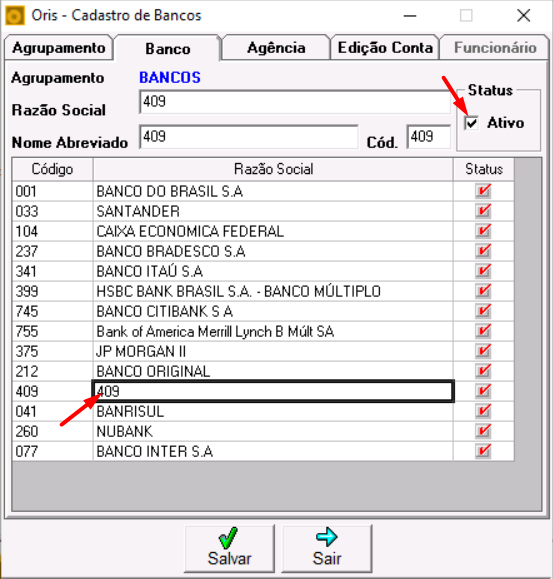Click code cell 212
Viewport: 553px width, 579px height.
pos(52,371)
